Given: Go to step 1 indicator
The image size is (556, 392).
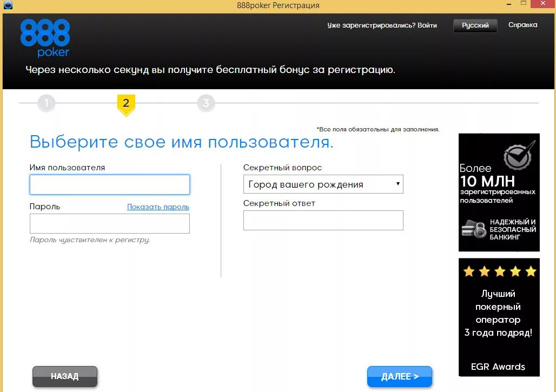Looking at the screenshot, I should [x=47, y=103].
